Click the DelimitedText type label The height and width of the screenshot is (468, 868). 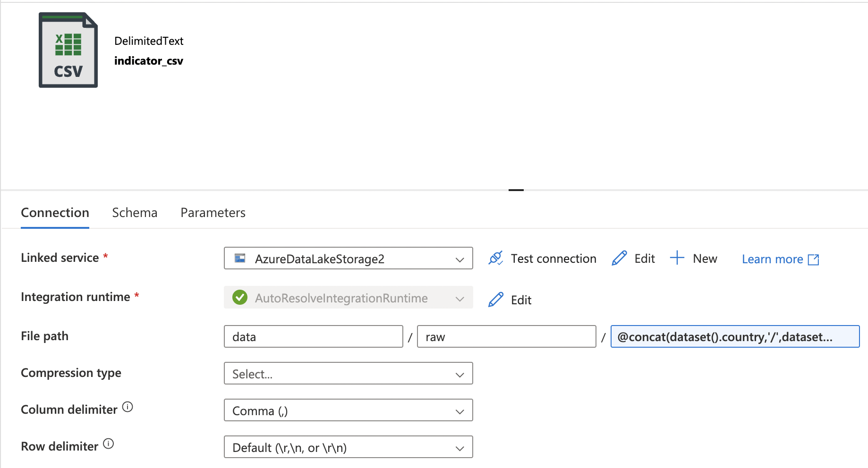click(x=149, y=41)
